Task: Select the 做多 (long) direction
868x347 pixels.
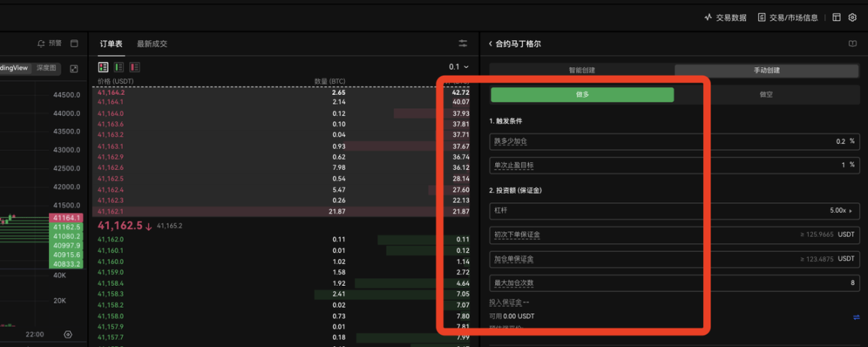Action: coord(582,94)
